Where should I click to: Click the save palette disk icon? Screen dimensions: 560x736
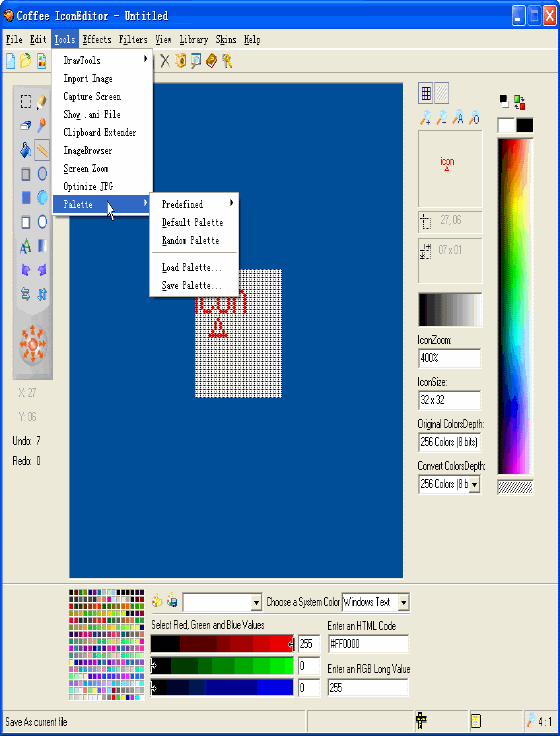[x=172, y=601]
